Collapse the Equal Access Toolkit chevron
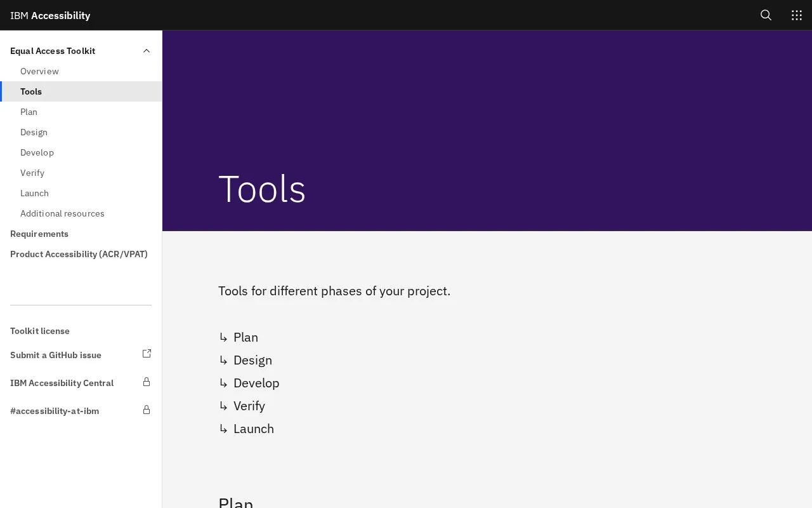The width and height of the screenshot is (812, 508). (x=147, y=51)
